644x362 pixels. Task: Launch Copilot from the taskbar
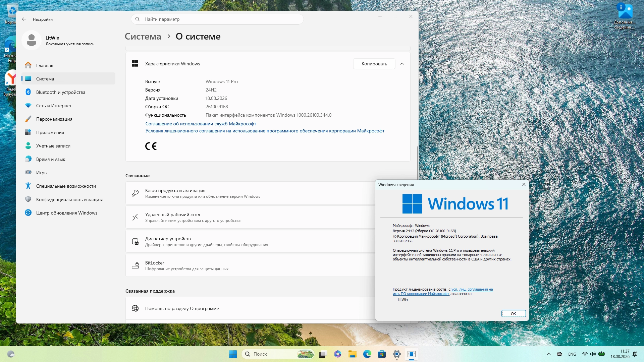click(337, 354)
